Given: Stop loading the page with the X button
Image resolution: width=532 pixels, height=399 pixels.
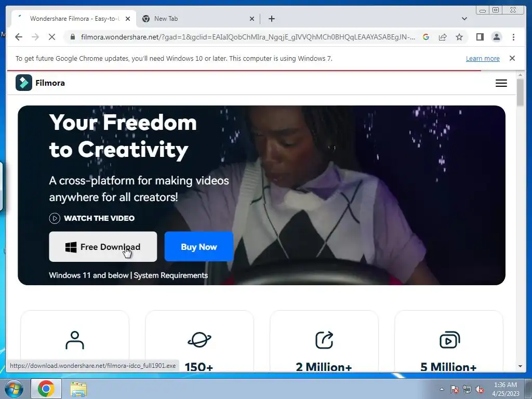Looking at the screenshot, I should pyautogui.click(x=52, y=37).
